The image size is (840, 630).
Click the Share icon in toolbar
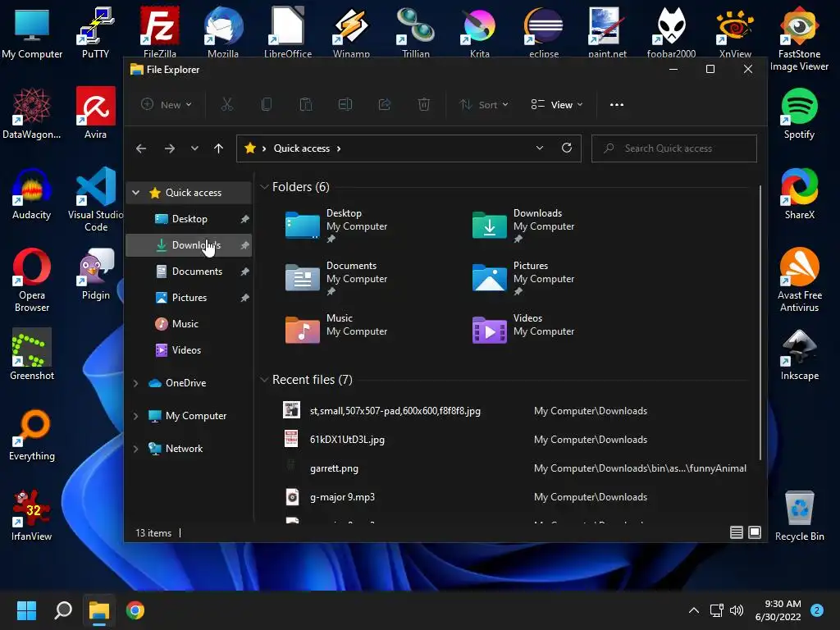tap(385, 104)
